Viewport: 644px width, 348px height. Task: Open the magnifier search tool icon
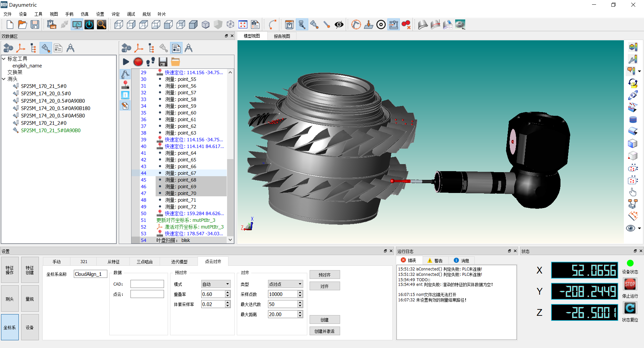pos(102,24)
